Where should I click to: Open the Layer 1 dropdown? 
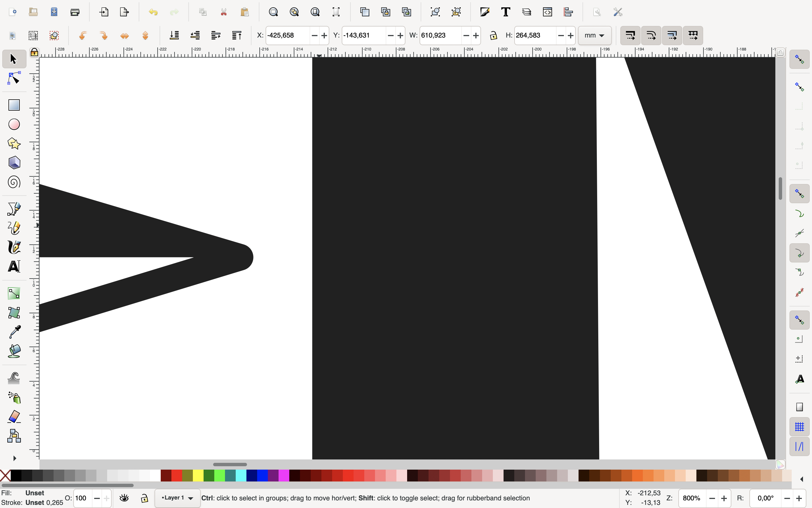pyautogui.click(x=177, y=498)
